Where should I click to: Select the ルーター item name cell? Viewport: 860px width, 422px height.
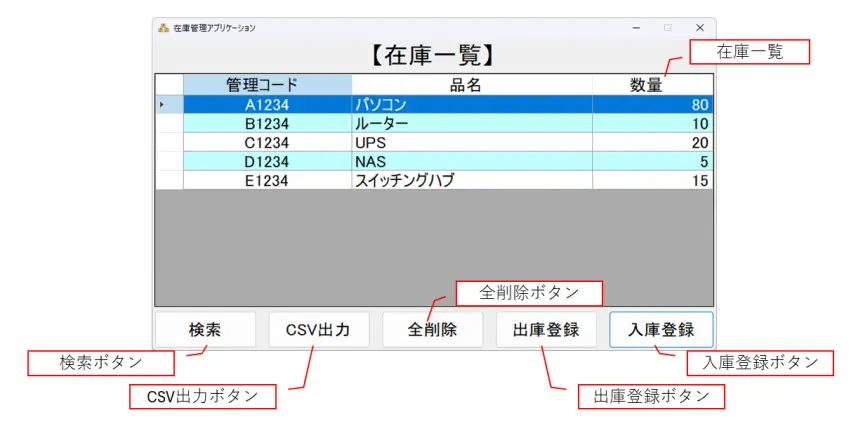click(x=471, y=123)
